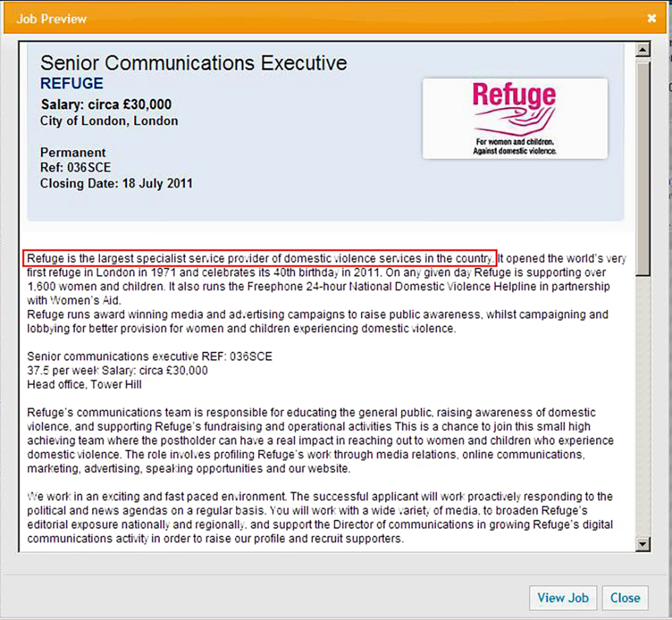Click the Senior communications executive REF line in the body

coord(149,356)
